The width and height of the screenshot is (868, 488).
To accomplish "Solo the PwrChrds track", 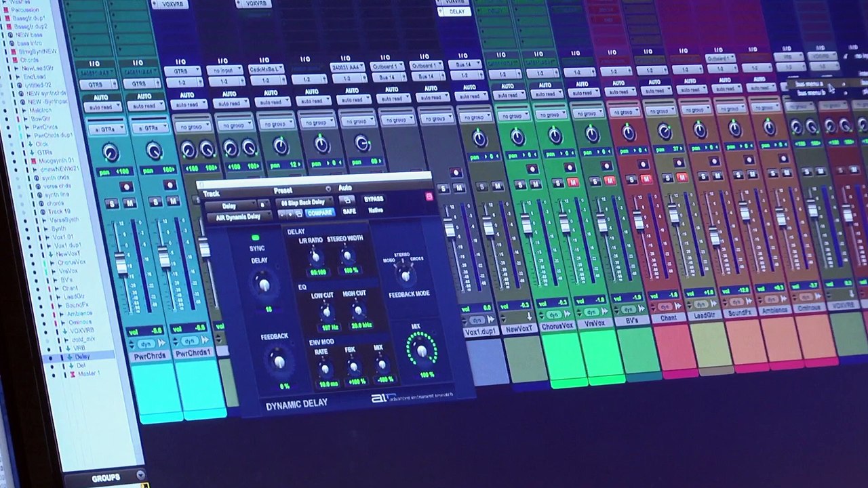I will coord(113,203).
